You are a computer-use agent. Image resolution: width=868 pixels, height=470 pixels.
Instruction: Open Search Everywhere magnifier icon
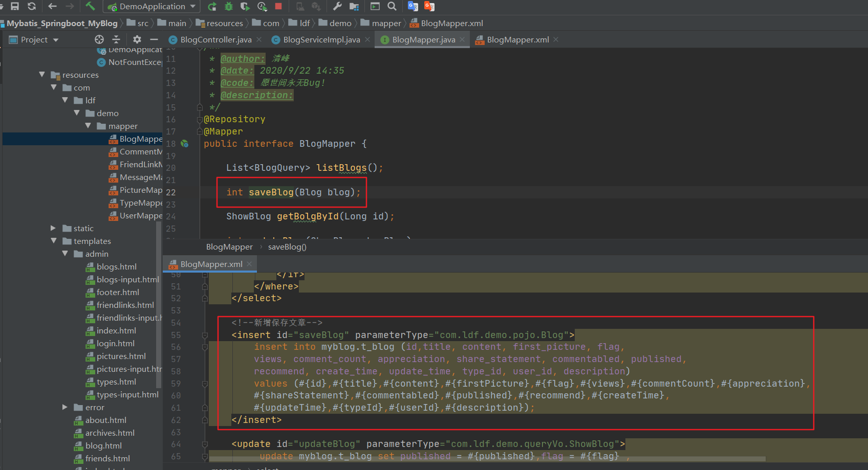392,6
